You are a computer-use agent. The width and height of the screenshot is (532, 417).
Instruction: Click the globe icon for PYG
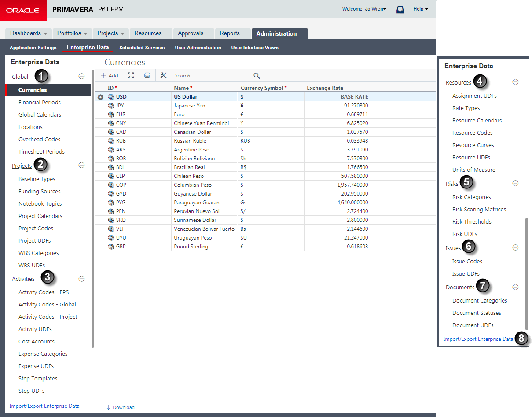111,203
